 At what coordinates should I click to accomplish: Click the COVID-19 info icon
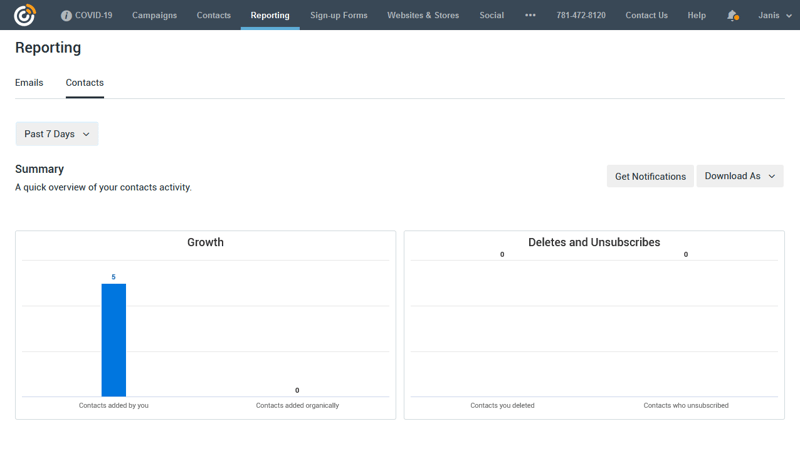(x=66, y=16)
